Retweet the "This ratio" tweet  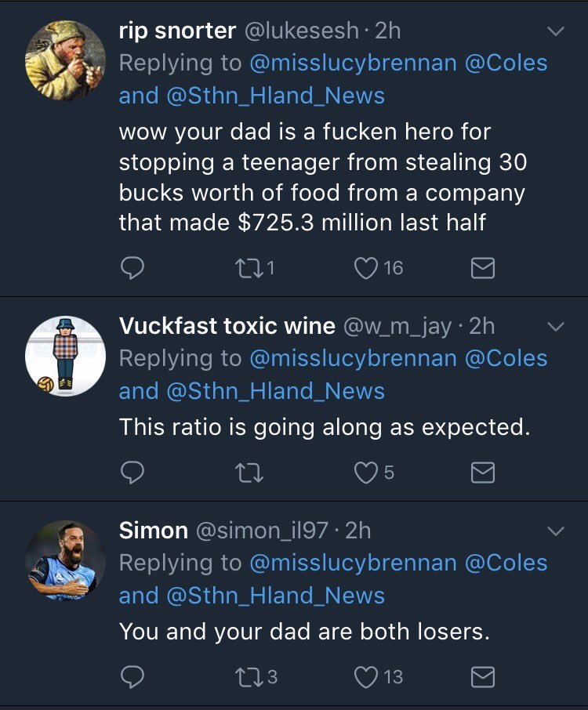[248, 472]
